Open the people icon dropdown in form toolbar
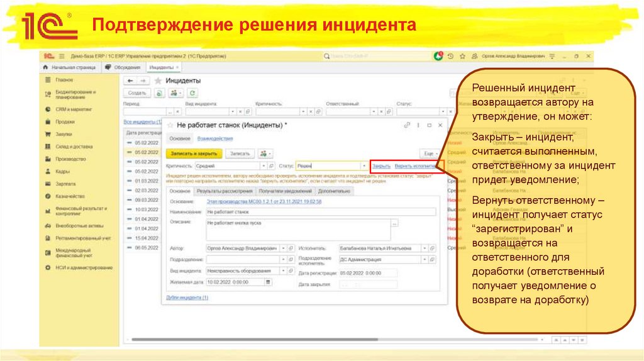Viewport: 644px width, 361px height. [x=265, y=153]
